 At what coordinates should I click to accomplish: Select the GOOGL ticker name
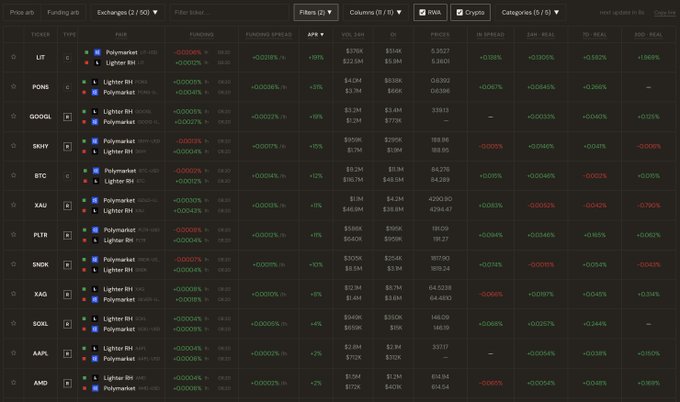(40, 116)
